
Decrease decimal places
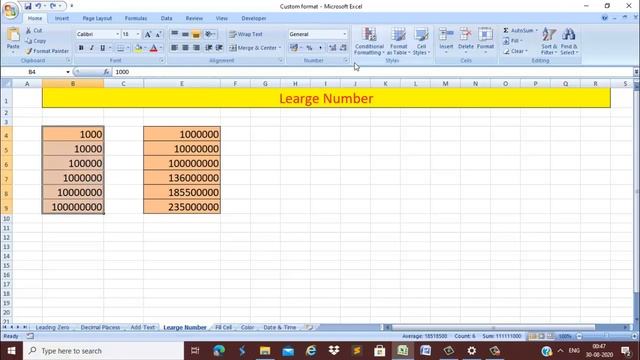343,48
